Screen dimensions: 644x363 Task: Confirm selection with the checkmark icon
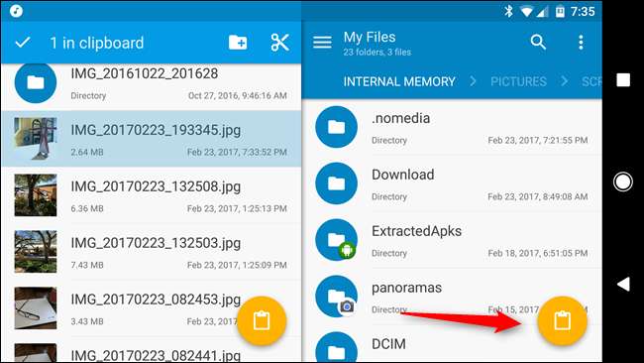[x=23, y=42]
